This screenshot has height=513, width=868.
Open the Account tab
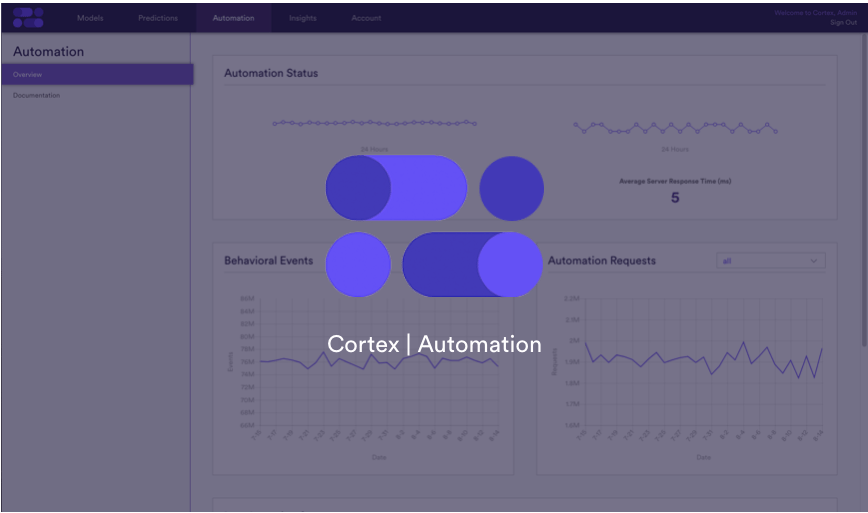[366, 18]
